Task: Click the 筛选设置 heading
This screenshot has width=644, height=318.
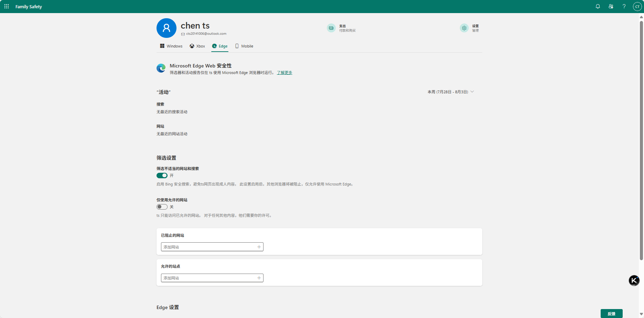Action: (x=166, y=158)
